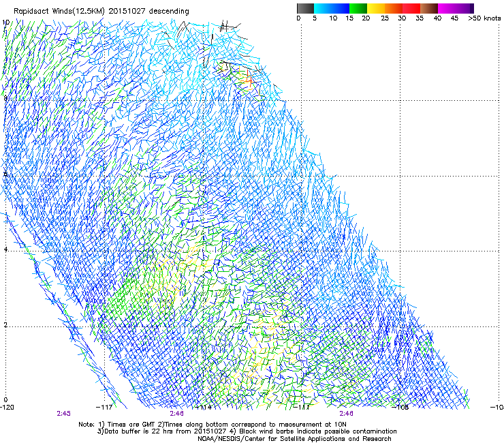This screenshot has width=504, height=443.
Task: Click the '25' label under the color scale
Action: coord(385,18)
